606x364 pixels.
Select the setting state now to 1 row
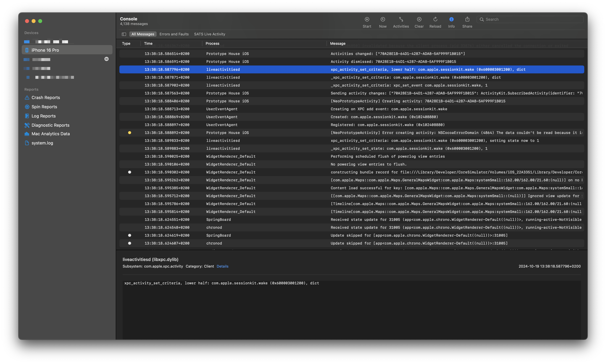pos(351,141)
